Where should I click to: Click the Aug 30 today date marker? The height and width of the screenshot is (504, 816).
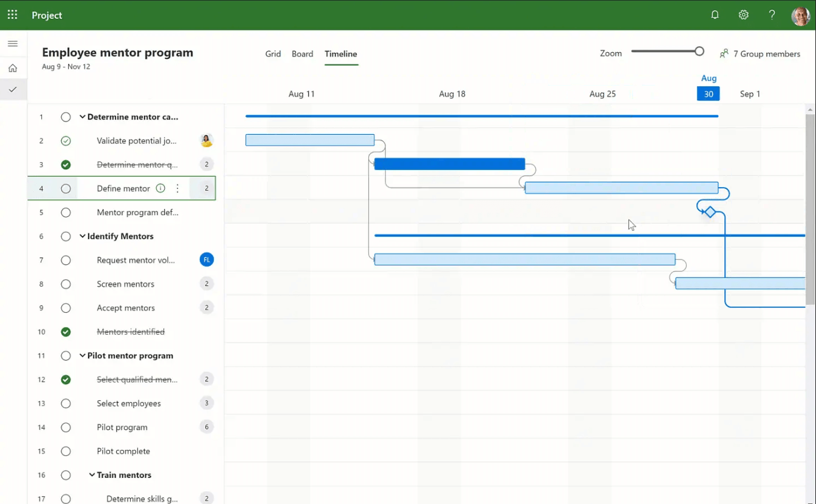coord(708,94)
